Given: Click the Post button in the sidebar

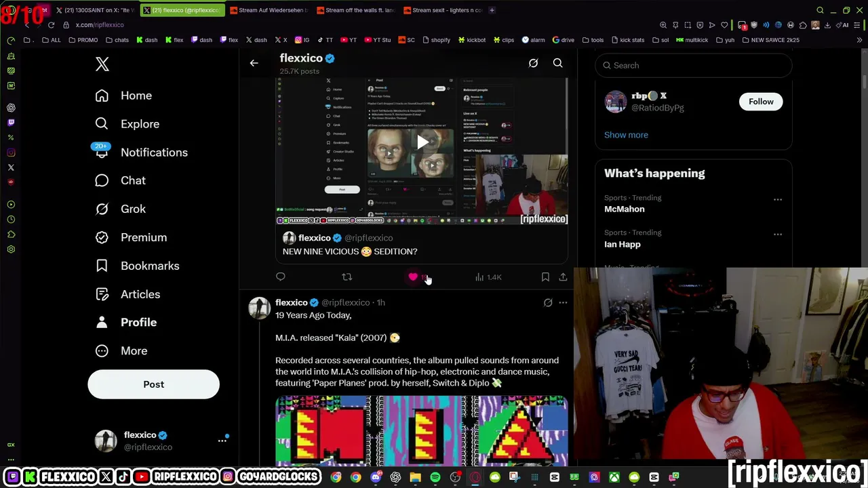Looking at the screenshot, I should coord(153,384).
